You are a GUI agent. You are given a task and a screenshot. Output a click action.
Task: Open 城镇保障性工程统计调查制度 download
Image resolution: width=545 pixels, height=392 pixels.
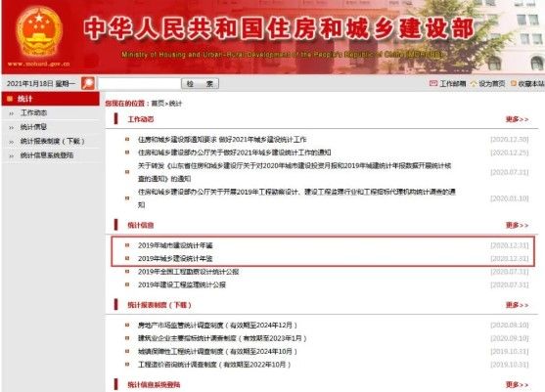click(217, 352)
